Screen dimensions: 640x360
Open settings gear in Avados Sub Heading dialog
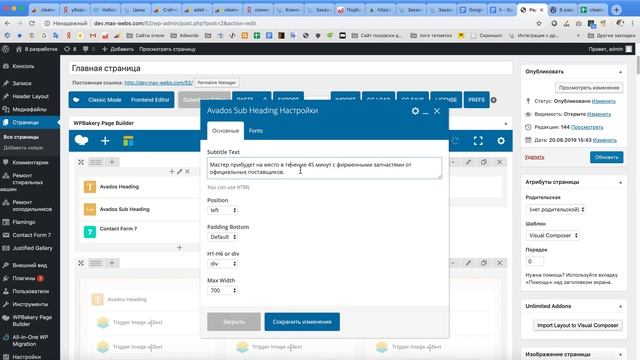415,111
